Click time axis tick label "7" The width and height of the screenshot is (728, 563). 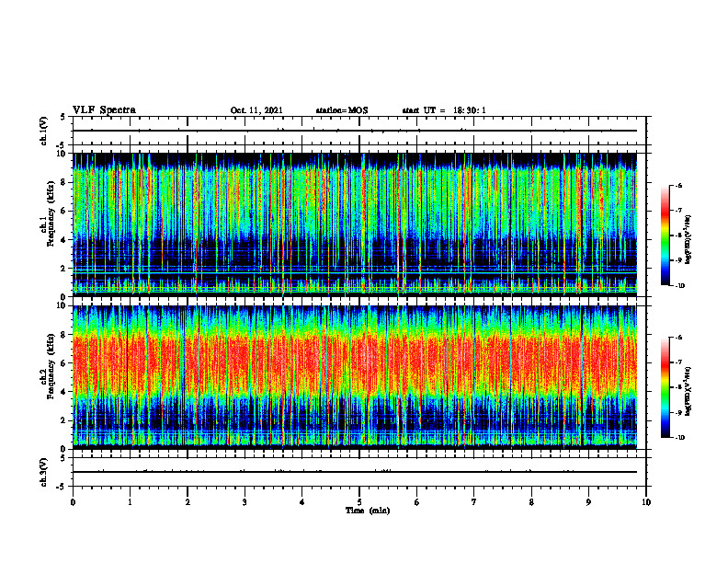click(x=474, y=502)
